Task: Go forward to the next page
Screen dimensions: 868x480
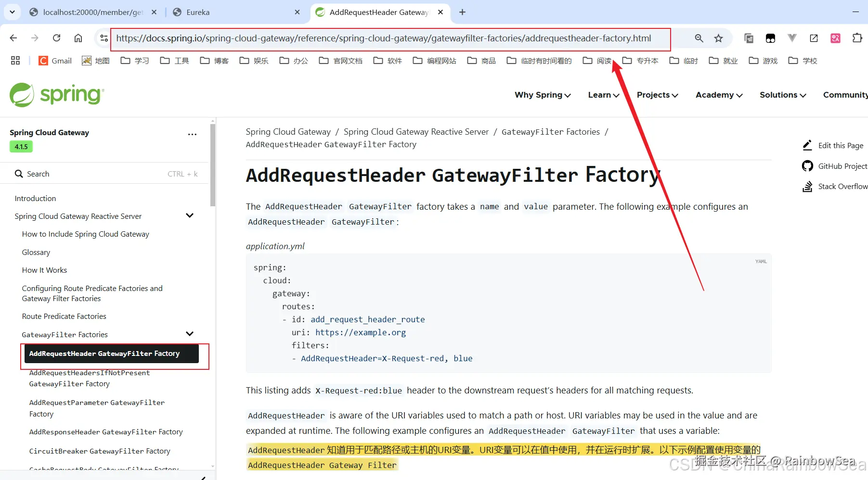Action: (35, 38)
